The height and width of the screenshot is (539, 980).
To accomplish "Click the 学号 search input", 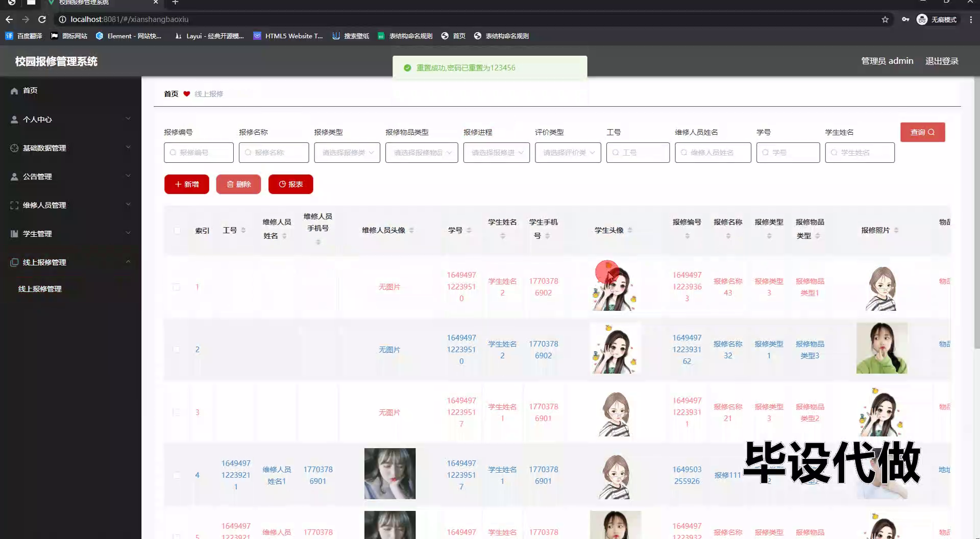I will tap(788, 153).
